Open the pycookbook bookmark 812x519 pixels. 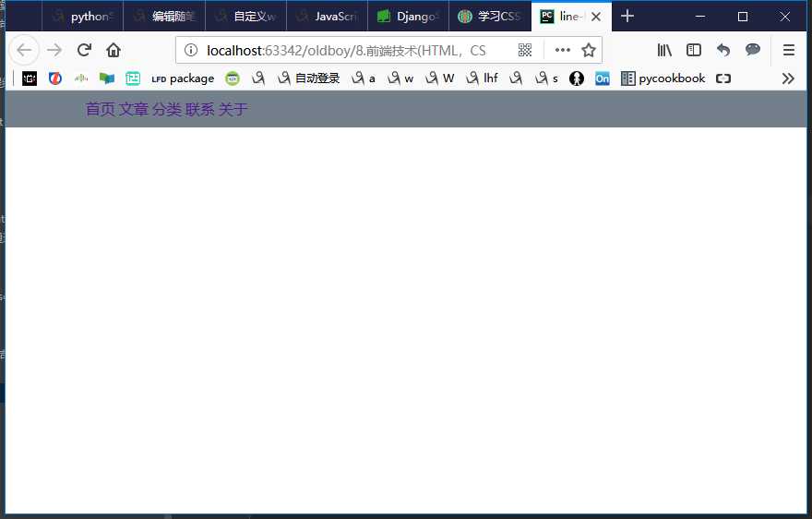pos(663,78)
